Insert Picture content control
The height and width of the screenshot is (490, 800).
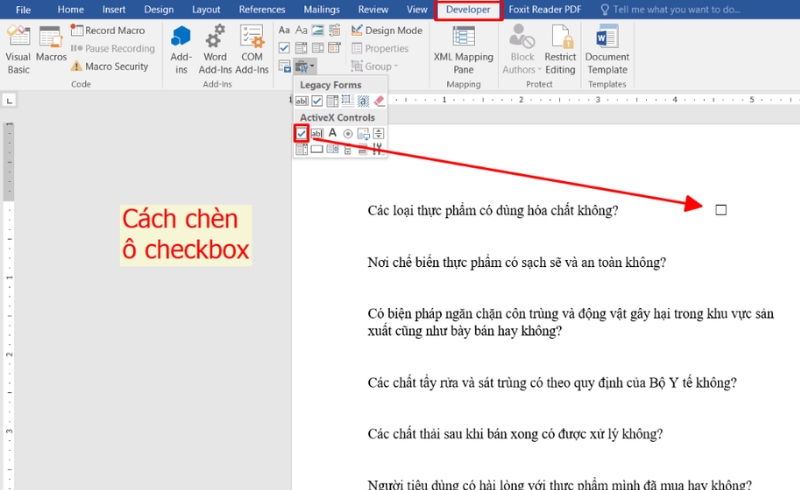(x=318, y=30)
